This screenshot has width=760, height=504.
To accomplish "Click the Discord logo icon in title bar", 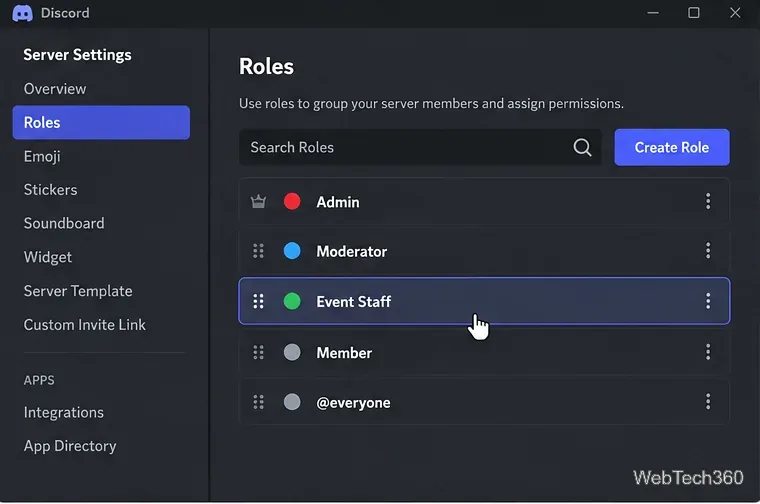I will pyautogui.click(x=22, y=13).
